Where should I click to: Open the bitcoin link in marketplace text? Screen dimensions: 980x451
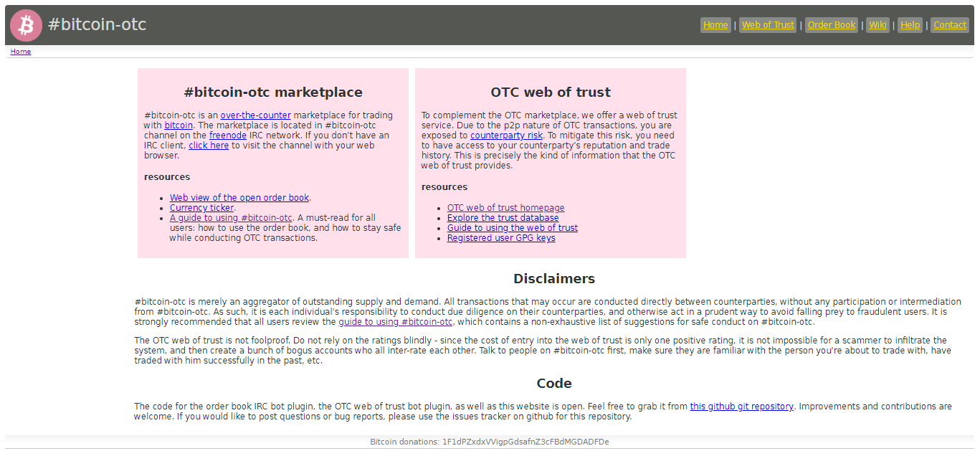179,125
